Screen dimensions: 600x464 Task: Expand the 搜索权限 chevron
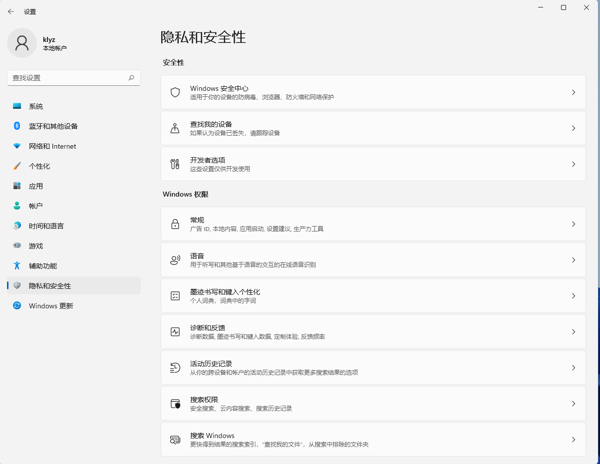573,404
